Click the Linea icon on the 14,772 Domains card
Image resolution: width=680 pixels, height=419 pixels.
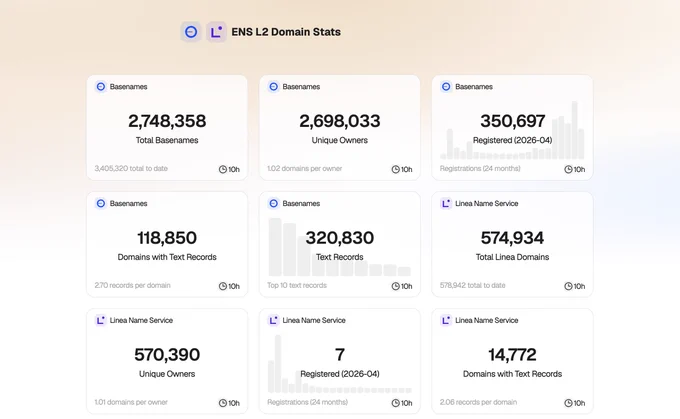446,320
